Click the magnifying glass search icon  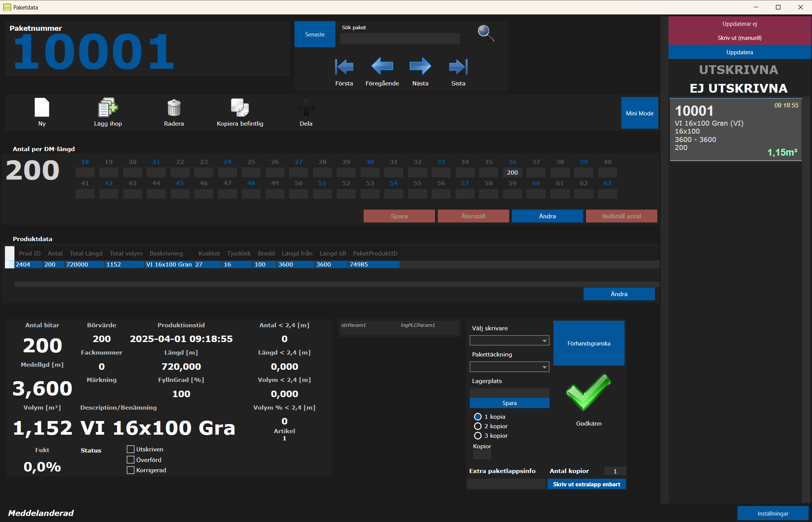pyautogui.click(x=485, y=33)
